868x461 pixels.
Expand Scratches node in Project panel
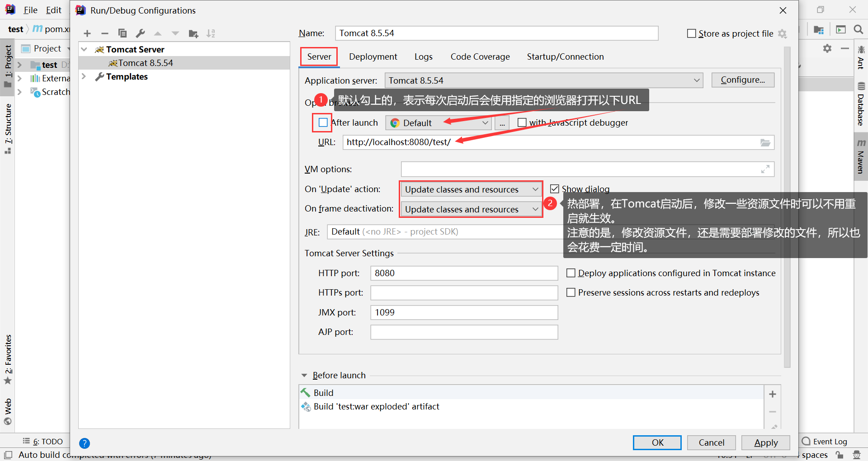19,92
